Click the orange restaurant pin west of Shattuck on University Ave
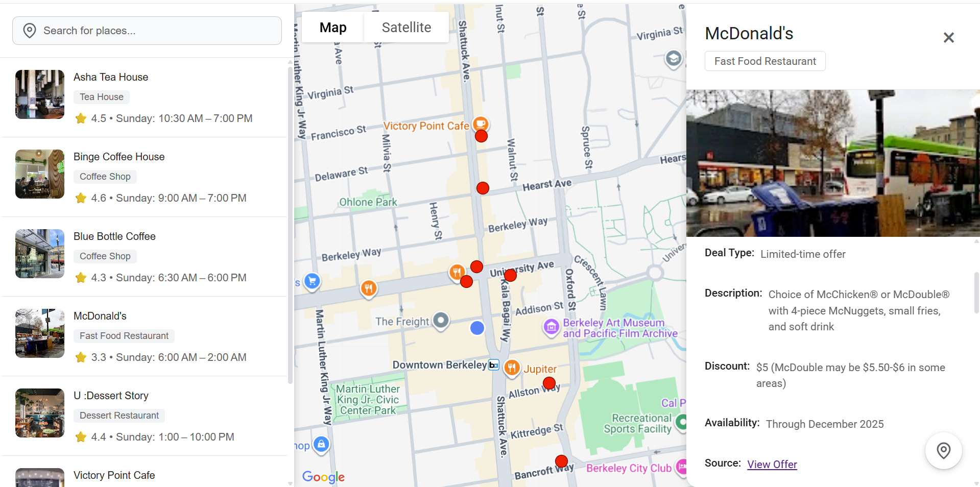The width and height of the screenshot is (980, 487). pyautogui.click(x=369, y=288)
